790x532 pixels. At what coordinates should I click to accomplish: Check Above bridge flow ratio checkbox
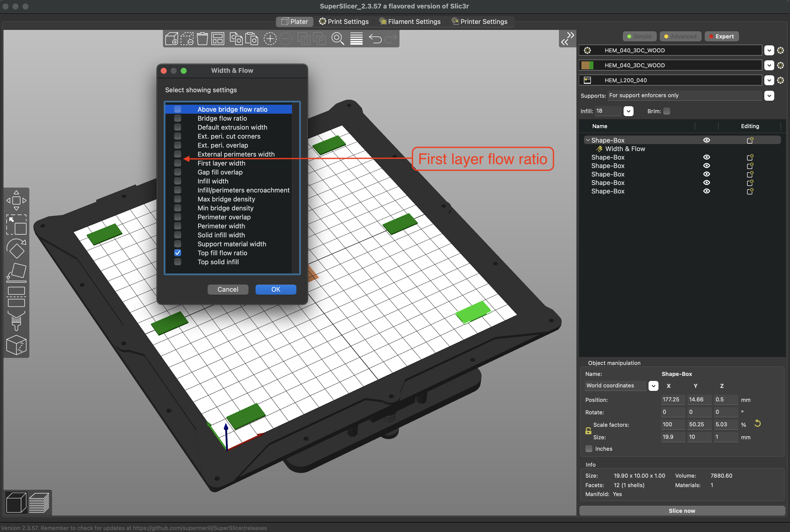point(178,109)
